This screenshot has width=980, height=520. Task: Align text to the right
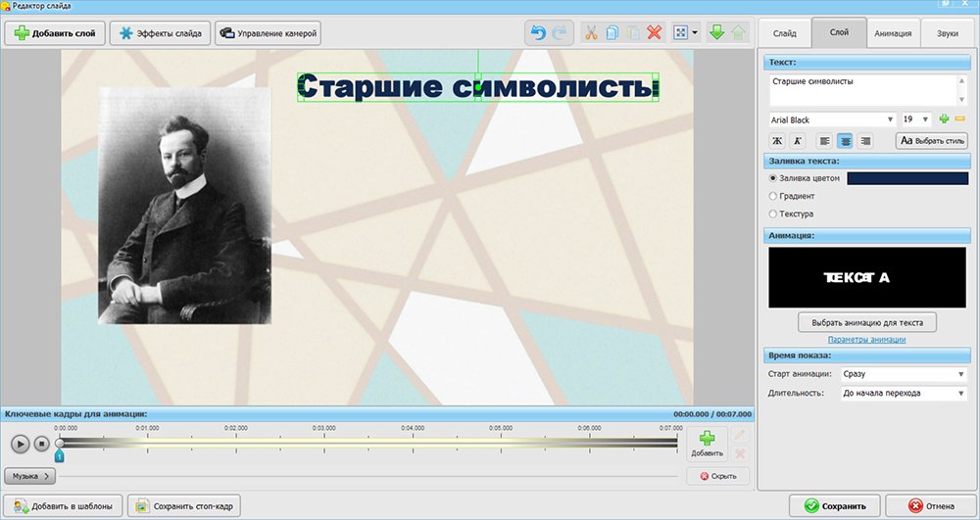[x=865, y=141]
